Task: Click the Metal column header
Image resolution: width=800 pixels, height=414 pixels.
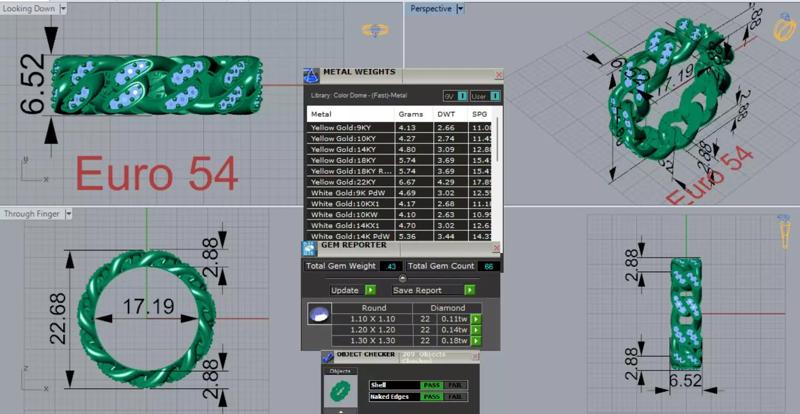Action: 351,114
